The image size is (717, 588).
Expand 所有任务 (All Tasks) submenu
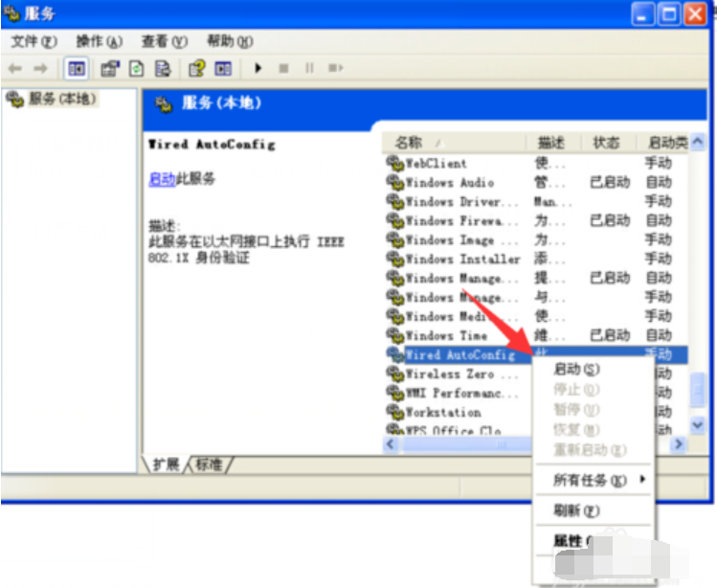point(592,479)
